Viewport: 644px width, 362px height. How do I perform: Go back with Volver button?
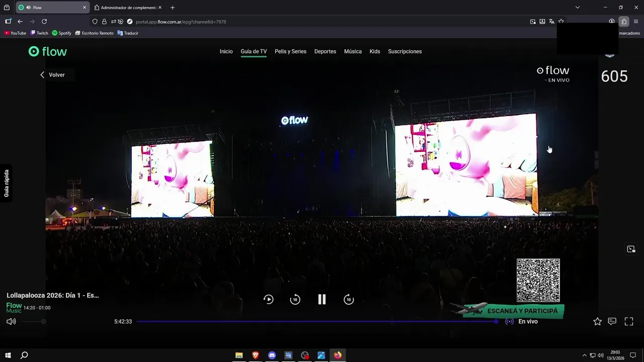pos(52,74)
